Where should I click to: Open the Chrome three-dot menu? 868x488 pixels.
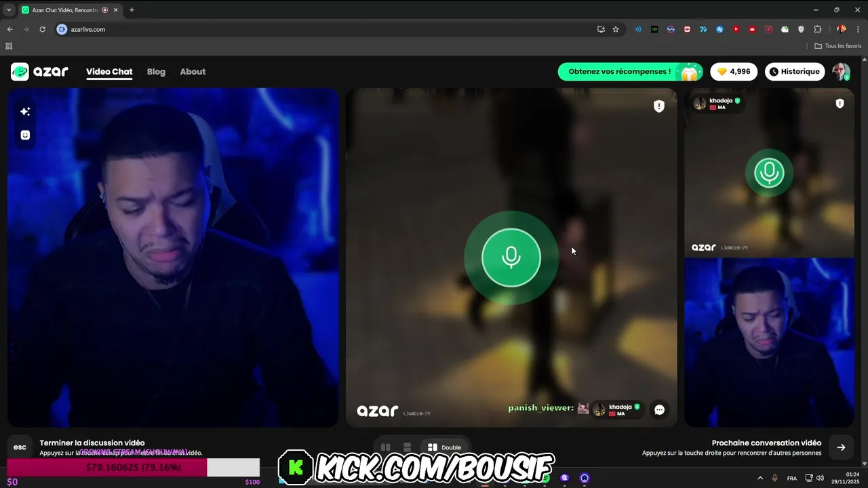(x=859, y=29)
